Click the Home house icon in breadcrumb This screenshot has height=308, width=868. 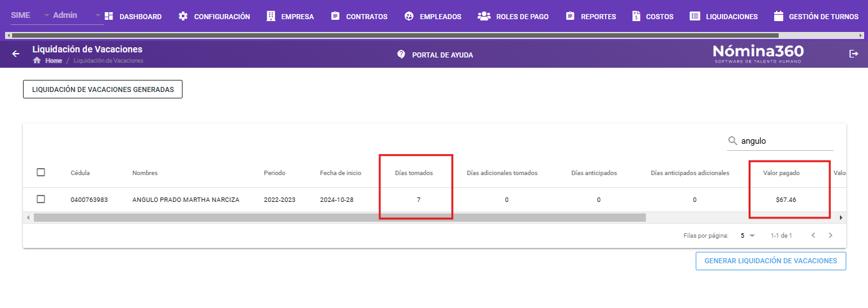click(37, 61)
